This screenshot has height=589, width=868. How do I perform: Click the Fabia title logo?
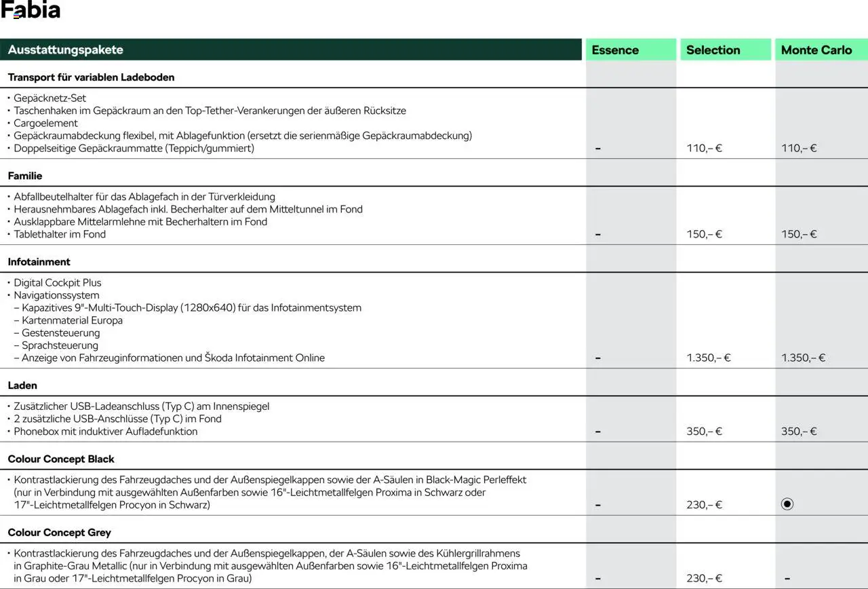[31, 10]
